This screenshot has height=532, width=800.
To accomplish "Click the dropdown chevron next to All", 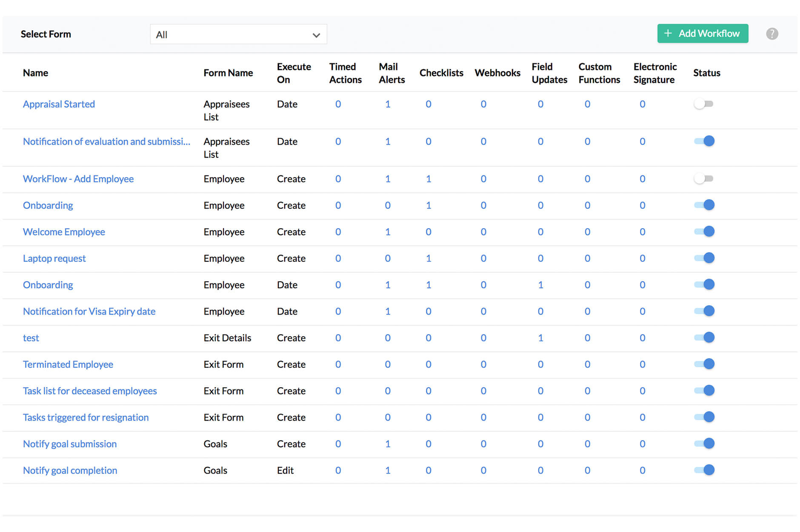I will click(x=316, y=34).
